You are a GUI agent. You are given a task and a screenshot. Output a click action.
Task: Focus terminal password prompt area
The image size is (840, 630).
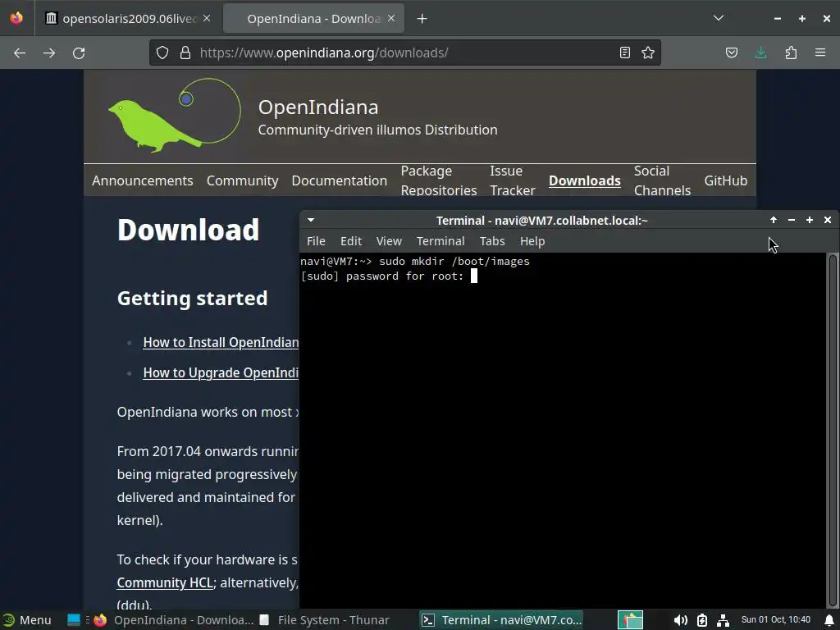coord(474,276)
